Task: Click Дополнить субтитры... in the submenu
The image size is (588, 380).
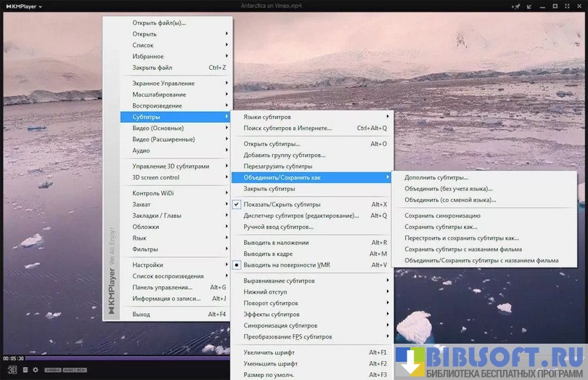Action: (436, 177)
